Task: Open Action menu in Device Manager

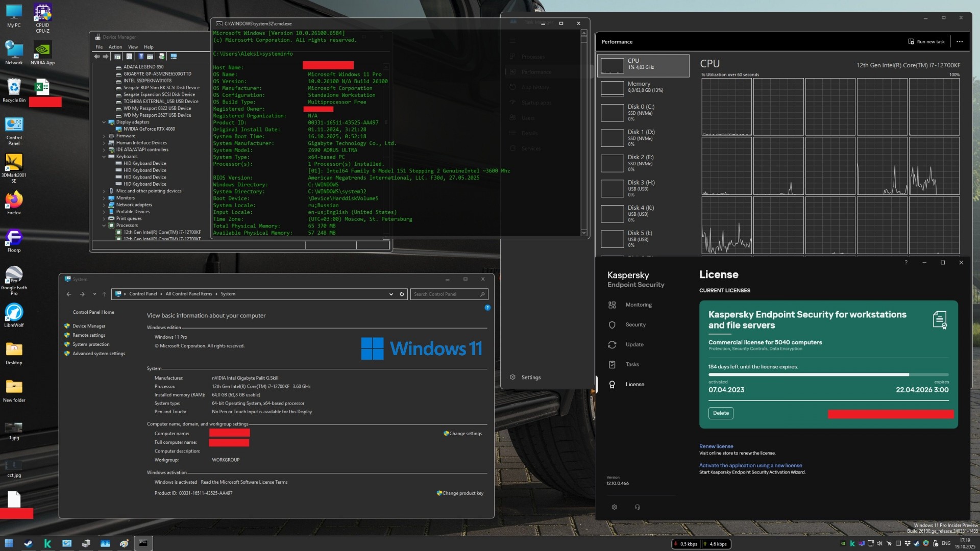Action: click(115, 47)
